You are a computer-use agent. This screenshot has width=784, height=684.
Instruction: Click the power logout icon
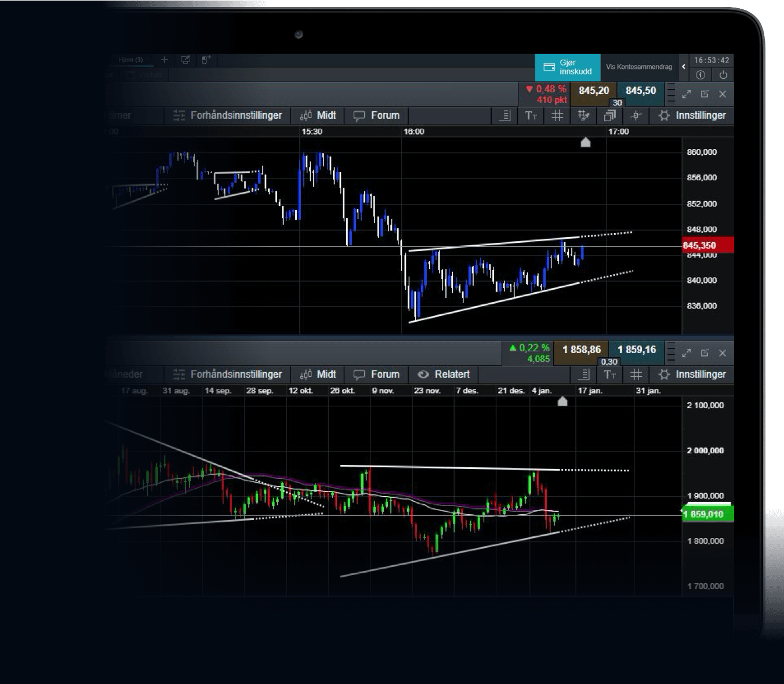coord(723,75)
